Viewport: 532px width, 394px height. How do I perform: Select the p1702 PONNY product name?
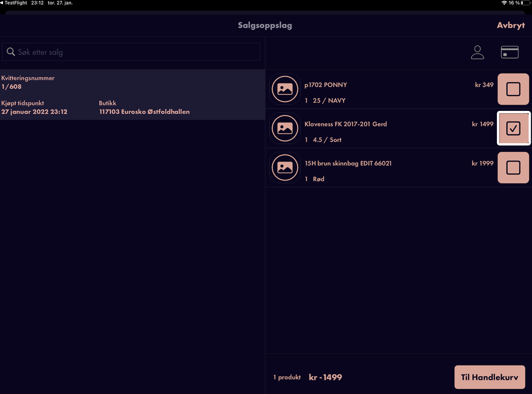pos(326,85)
